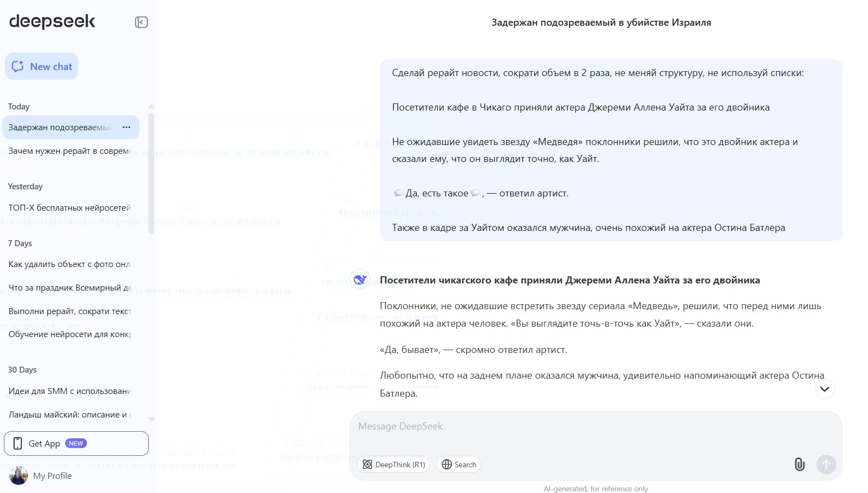
Task: Click the reply line '«Да, бывает»'
Action: coord(473,350)
